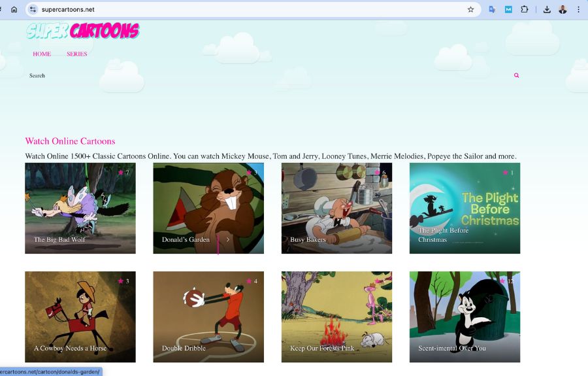
Task: Click the 'Keep Our Forests Pink' title link
Action: click(x=321, y=348)
